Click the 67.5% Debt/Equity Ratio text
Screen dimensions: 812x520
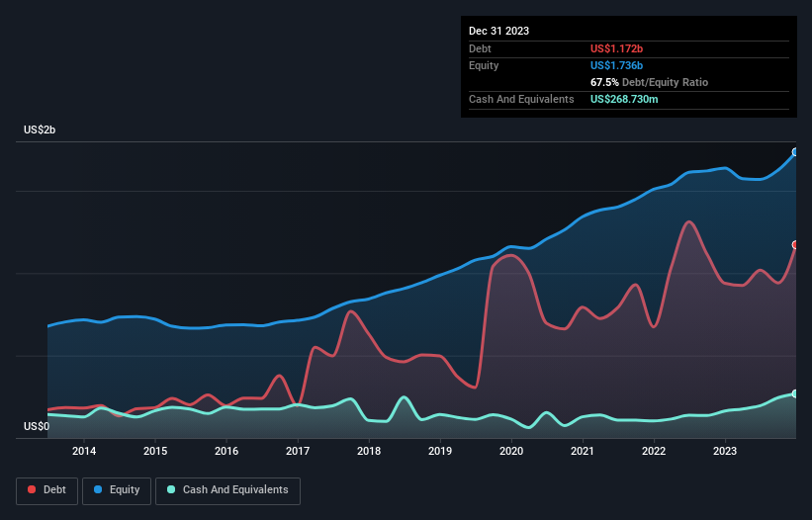(x=649, y=82)
